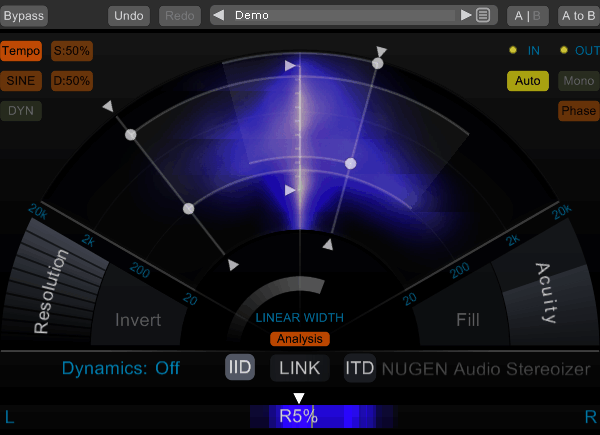Switch the A|B comparison state
The width and height of the screenshot is (600, 435).
click(528, 16)
